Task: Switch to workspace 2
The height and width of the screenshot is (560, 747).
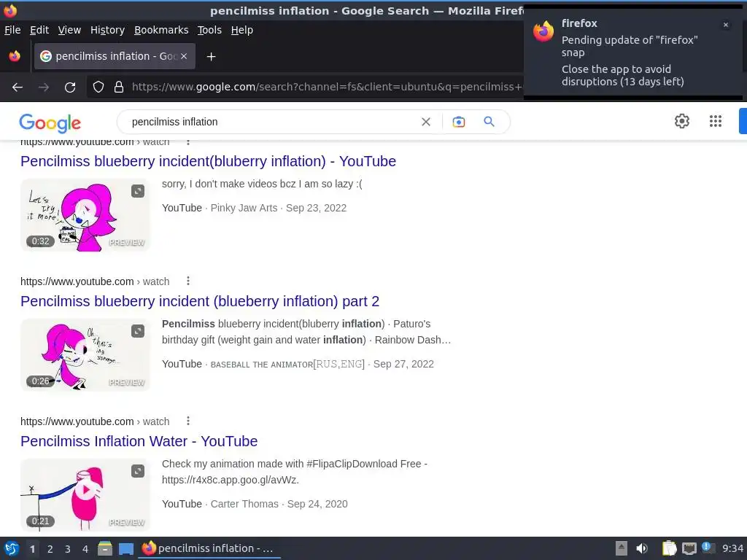Action: 50,549
